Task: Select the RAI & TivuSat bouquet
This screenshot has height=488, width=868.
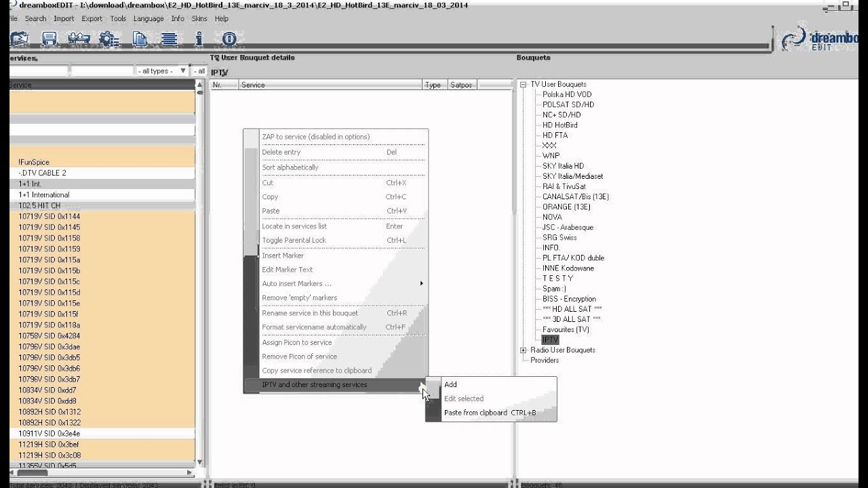Action: pyautogui.click(x=564, y=186)
